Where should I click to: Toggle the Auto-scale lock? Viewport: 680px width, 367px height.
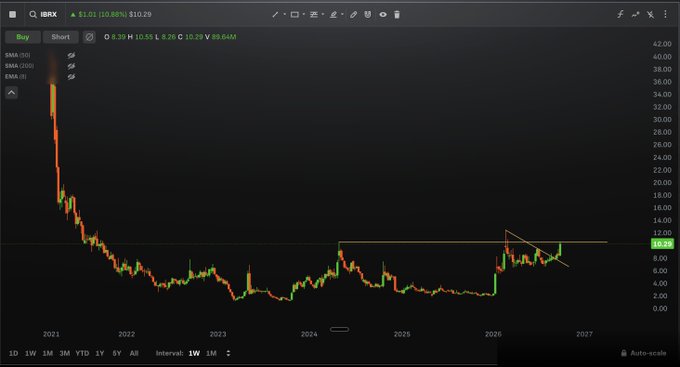[x=644, y=353]
